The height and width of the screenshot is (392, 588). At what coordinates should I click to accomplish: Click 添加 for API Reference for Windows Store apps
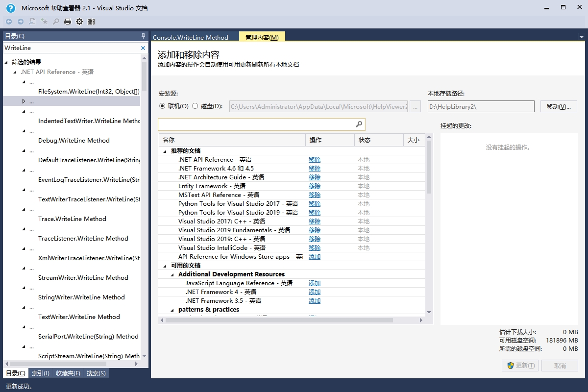pos(315,257)
